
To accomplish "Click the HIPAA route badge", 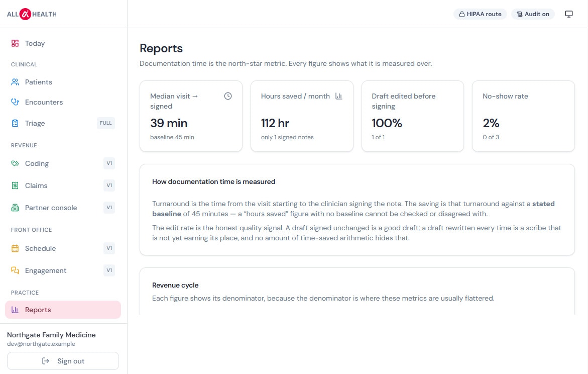I will coord(480,14).
